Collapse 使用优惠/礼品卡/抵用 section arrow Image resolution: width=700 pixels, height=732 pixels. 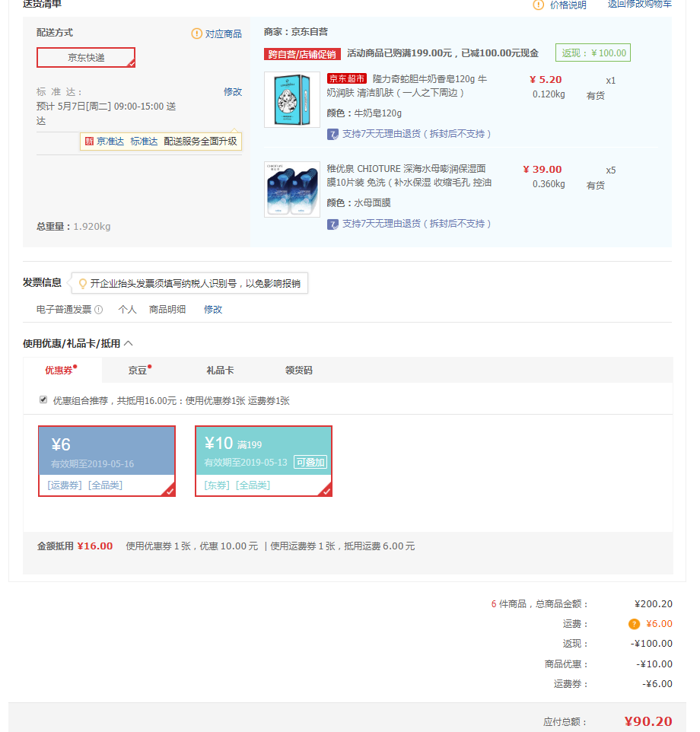pyautogui.click(x=129, y=344)
